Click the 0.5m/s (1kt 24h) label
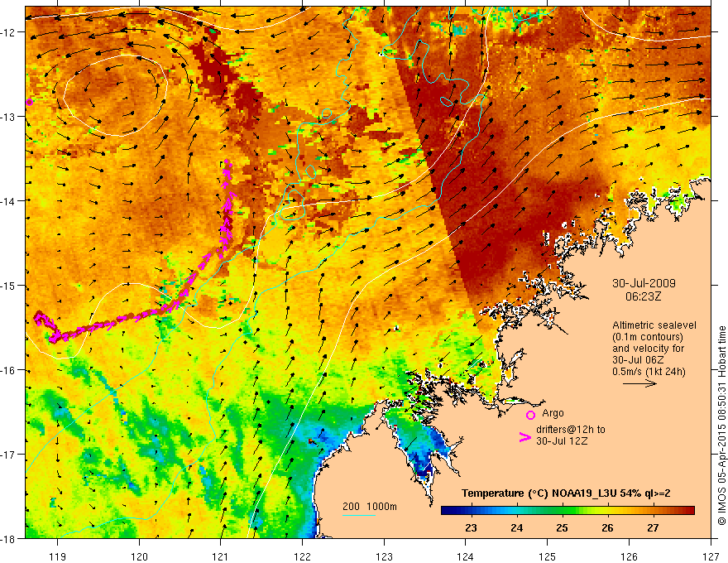Image resolution: width=728 pixels, height=563 pixels. (649, 372)
